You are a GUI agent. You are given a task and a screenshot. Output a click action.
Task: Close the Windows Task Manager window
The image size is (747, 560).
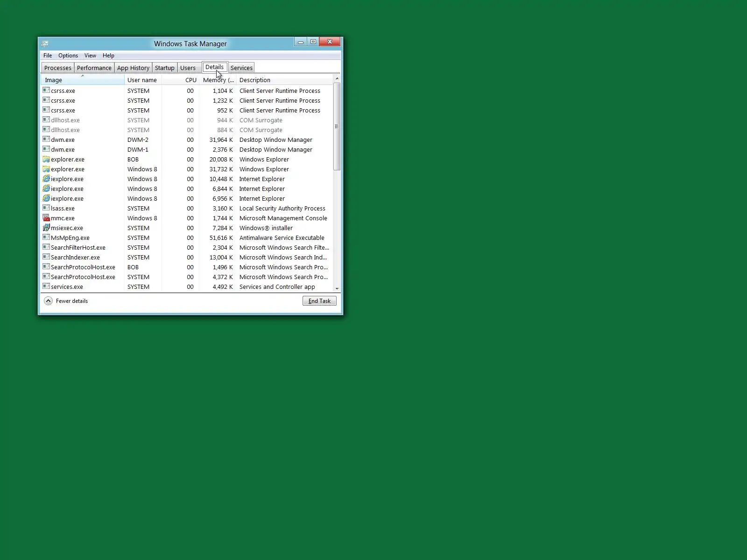[330, 42]
